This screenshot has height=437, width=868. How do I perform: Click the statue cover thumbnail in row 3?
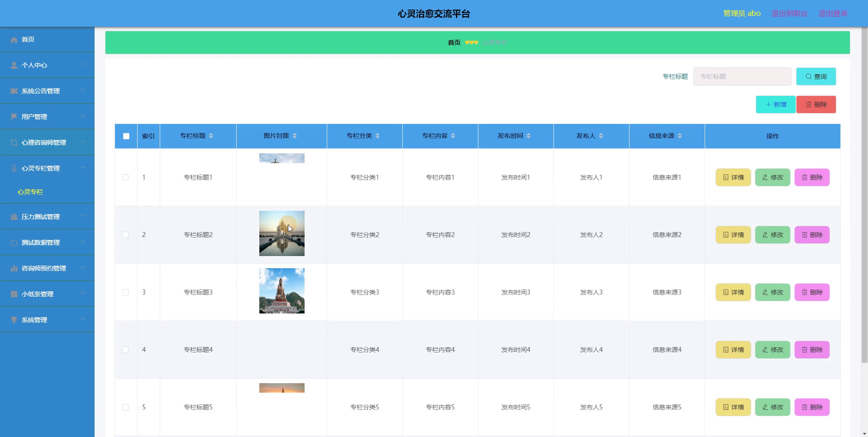click(x=282, y=291)
